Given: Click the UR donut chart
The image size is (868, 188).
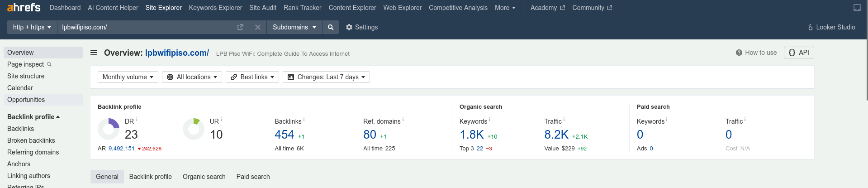Looking at the screenshot, I should coord(194,129).
